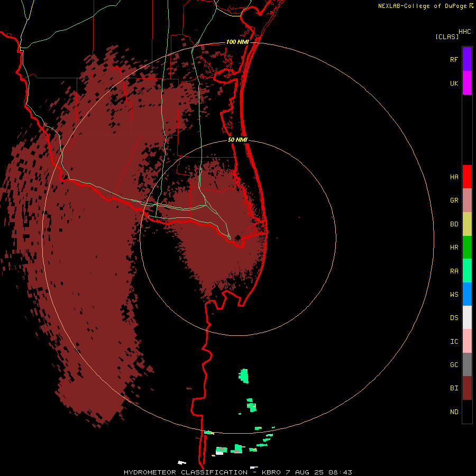Click the KBRO radar site identifier

pos(271,472)
